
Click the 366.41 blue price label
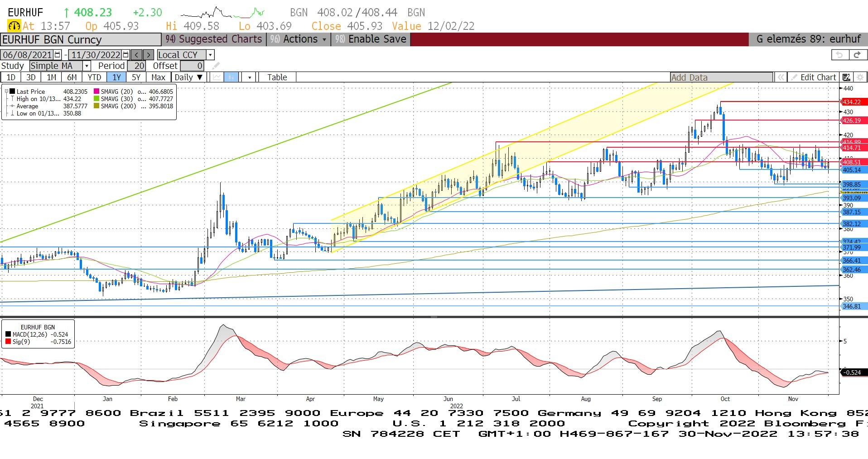coord(854,261)
